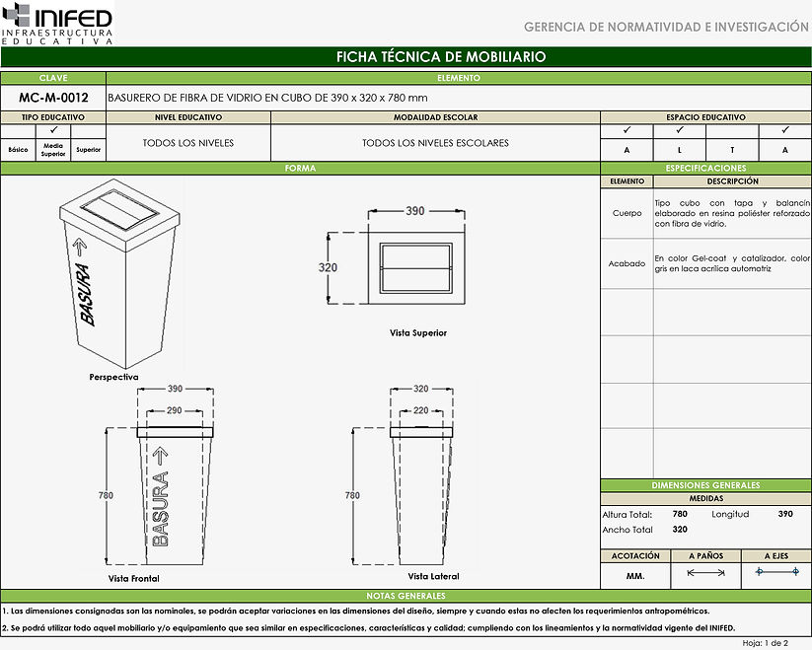This screenshot has width=812, height=650.
Task: Click the "TIPO EDUCATIVO" header
Action: pyautogui.click(x=53, y=117)
